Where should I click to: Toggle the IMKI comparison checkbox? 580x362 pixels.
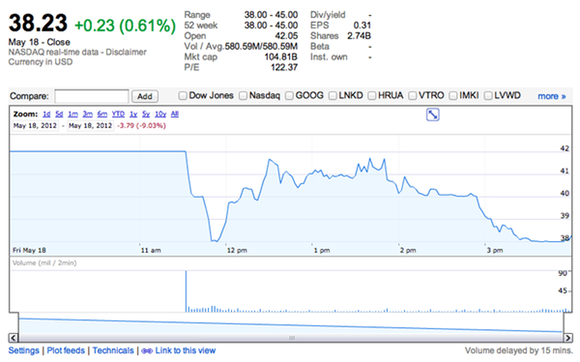pos(453,96)
